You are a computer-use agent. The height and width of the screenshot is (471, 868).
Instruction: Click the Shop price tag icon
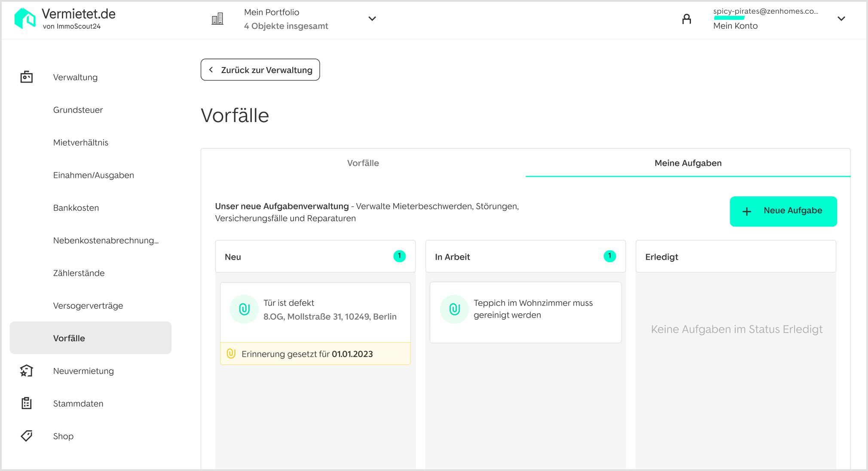[x=27, y=436]
